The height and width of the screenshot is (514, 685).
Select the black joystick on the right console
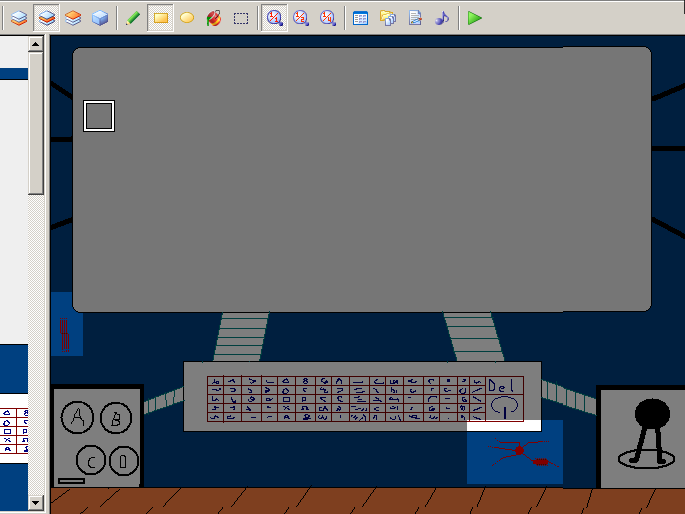pyautogui.click(x=647, y=434)
